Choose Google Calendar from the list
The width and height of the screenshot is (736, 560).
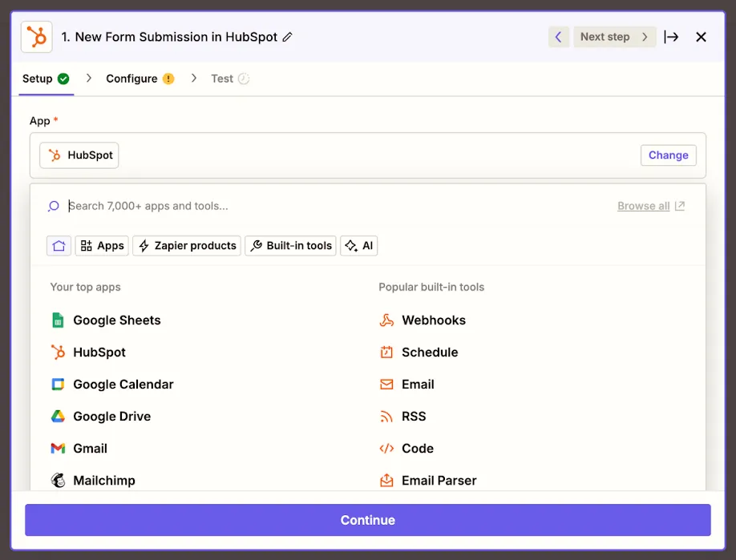[x=123, y=384]
